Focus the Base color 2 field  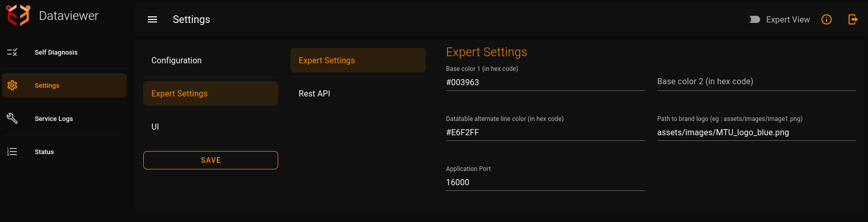pos(756,82)
